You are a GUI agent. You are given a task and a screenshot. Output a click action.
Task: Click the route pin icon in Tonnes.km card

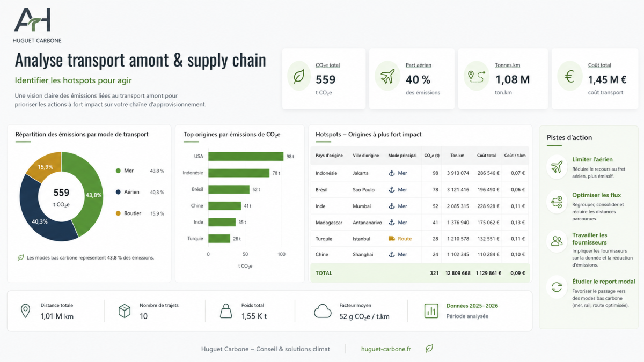tap(476, 77)
